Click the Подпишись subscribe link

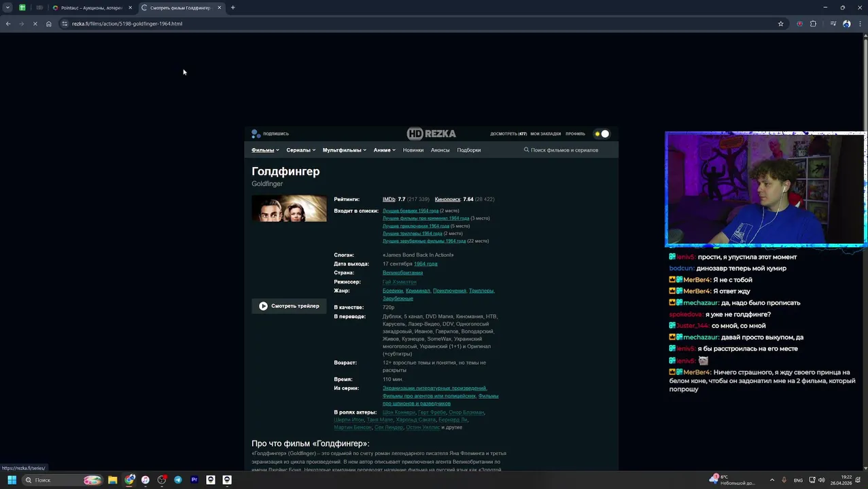[x=271, y=134]
